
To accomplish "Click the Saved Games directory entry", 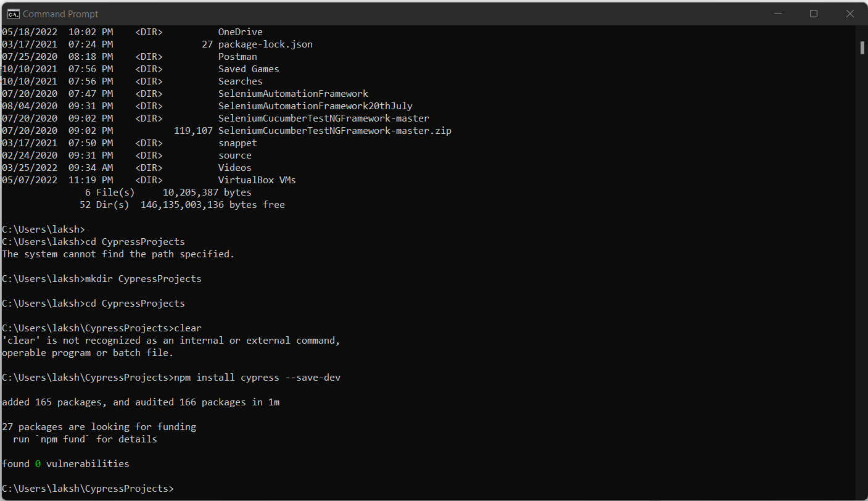I will point(249,69).
